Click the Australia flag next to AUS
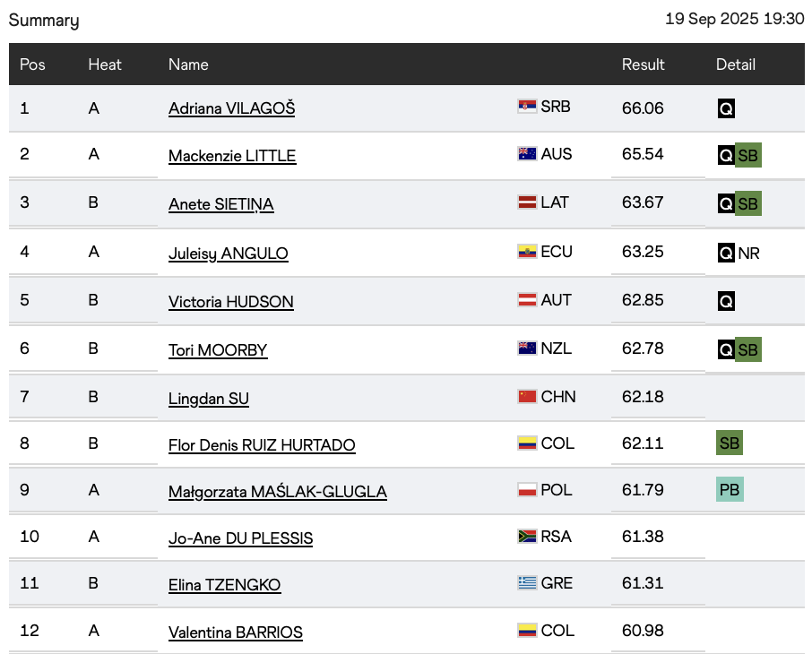 [527, 154]
